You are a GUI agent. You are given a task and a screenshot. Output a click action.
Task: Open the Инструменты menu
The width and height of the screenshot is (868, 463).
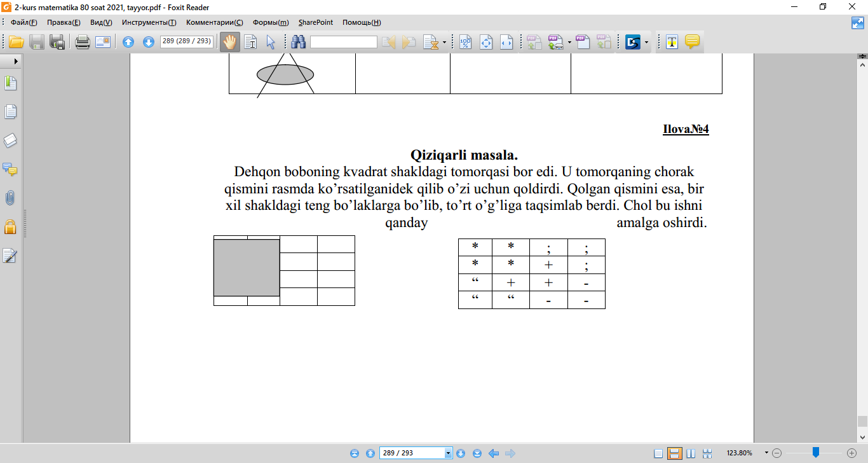click(149, 22)
